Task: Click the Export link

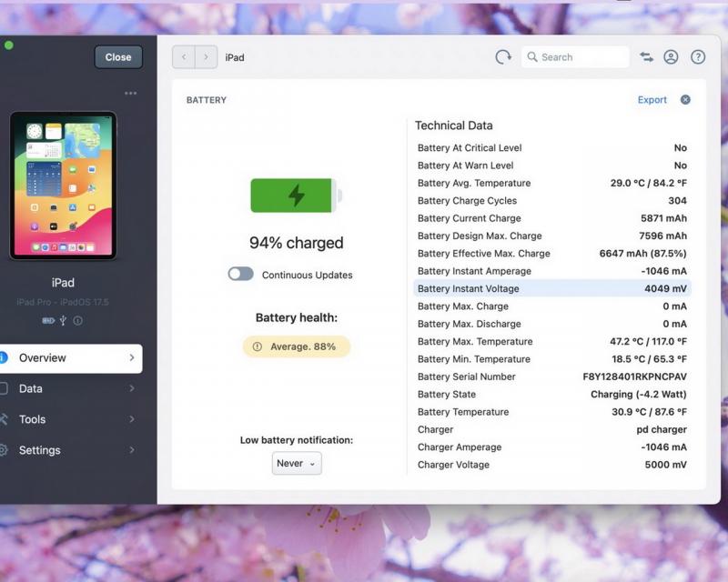Action: [652, 100]
